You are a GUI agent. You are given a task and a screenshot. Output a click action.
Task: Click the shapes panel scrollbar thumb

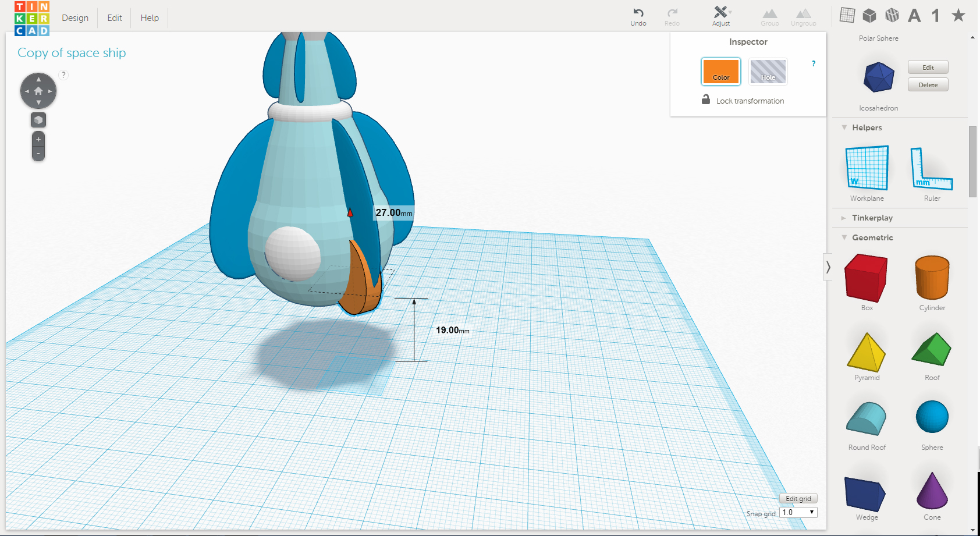pos(972,162)
